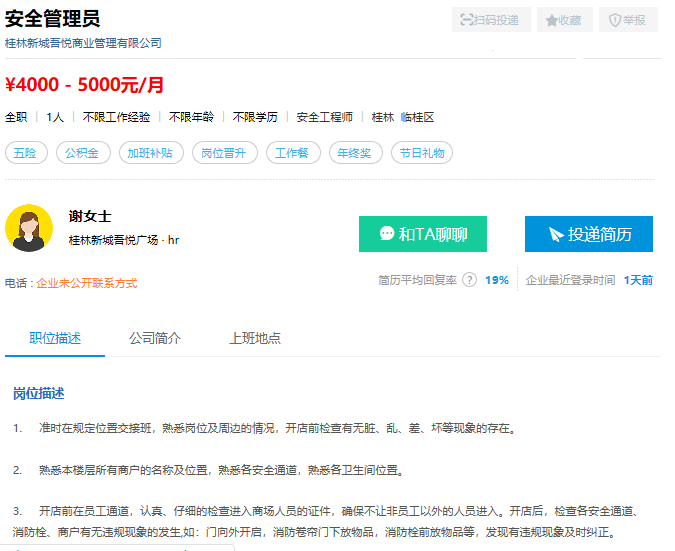Click description item 2 about 商户名称及位置

208,470
